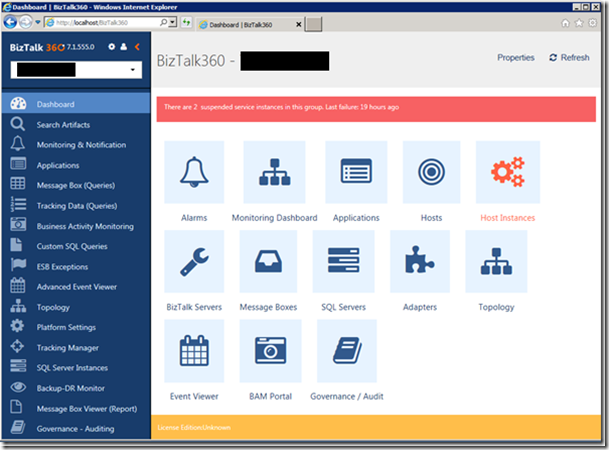Viewport: 609px width, 450px height.
Task: Select Dashboard in the sidebar
Action: (76, 104)
